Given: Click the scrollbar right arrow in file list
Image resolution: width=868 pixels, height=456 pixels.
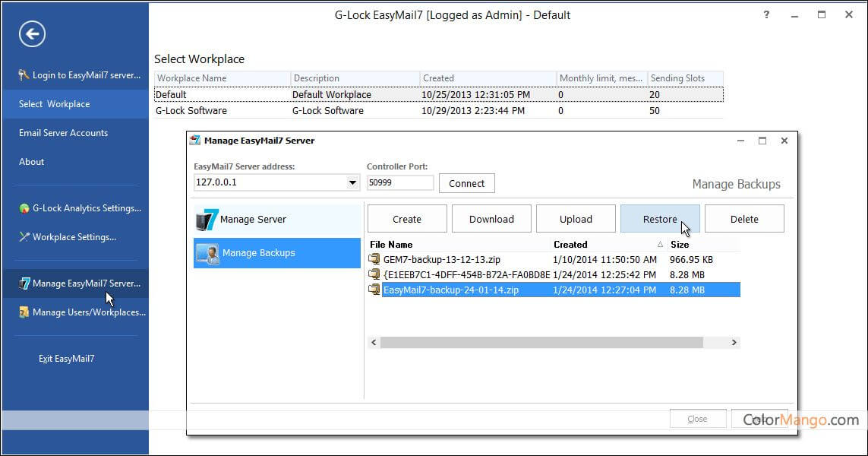Looking at the screenshot, I should point(734,343).
